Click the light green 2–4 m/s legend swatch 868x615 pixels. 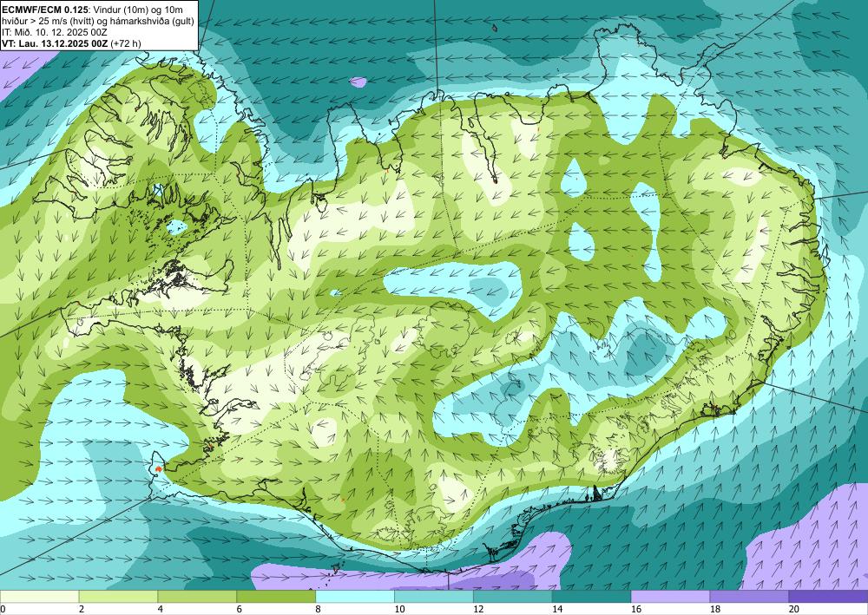(x=118, y=596)
